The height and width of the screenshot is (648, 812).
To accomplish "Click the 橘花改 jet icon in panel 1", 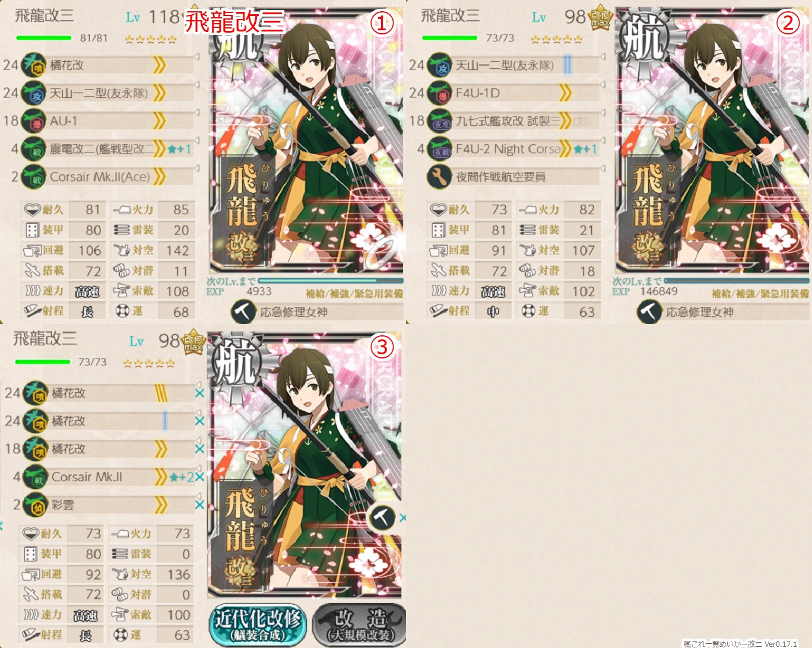I will pos(33,65).
